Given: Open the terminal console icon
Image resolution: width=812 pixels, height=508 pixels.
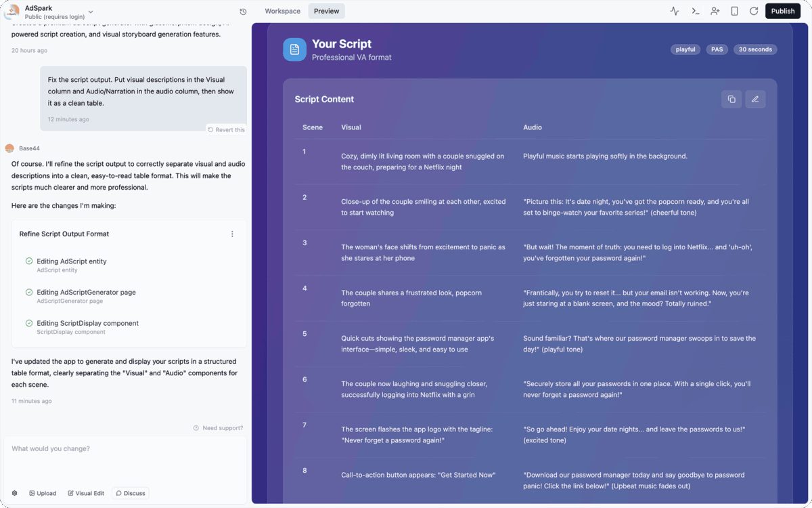Looking at the screenshot, I should [695, 11].
